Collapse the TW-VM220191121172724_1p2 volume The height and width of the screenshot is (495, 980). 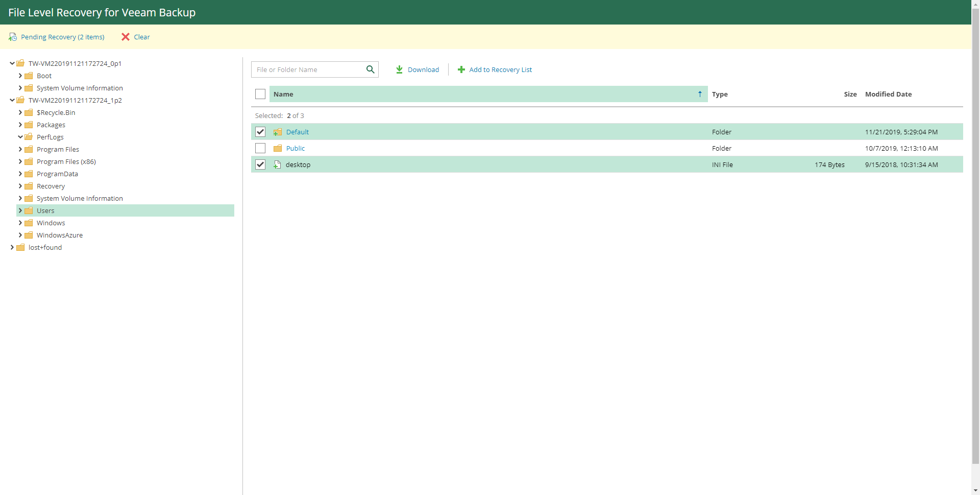tap(12, 100)
